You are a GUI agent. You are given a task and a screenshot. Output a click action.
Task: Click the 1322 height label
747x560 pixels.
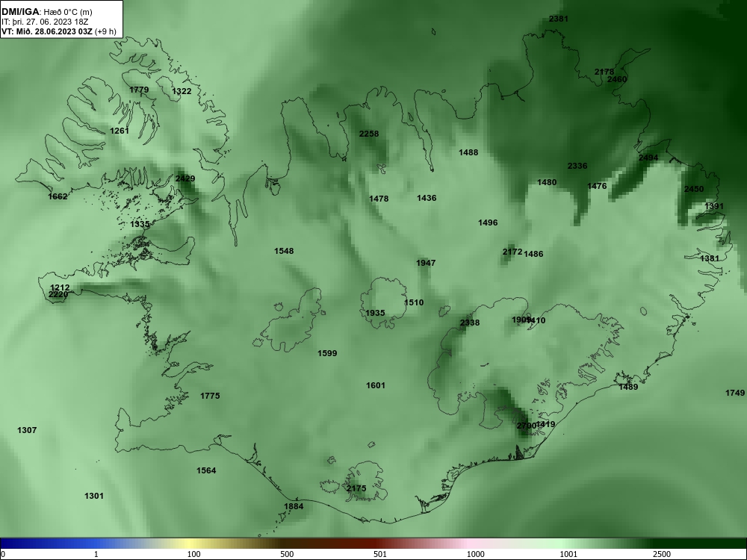182,91
